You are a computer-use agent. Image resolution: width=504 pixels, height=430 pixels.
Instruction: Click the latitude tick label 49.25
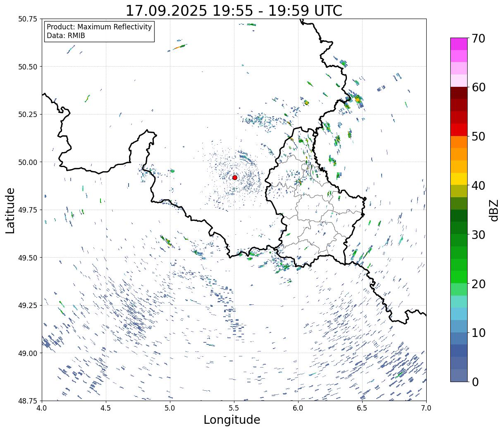(28, 306)
